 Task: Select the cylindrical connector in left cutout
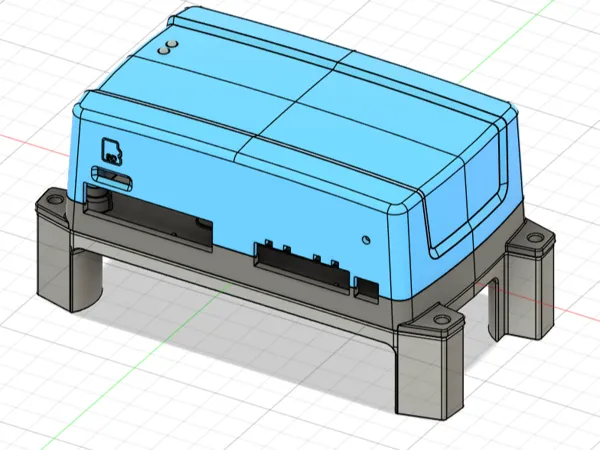(99, 198)
